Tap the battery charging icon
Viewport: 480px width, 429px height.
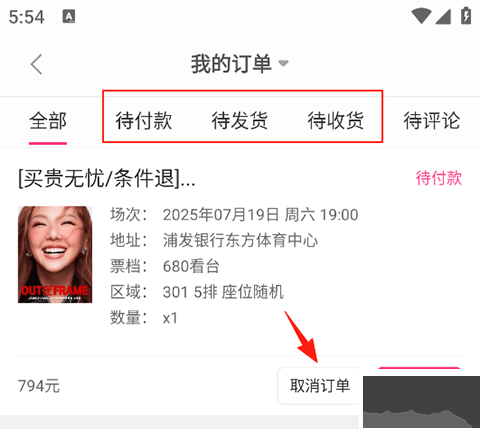[x=466, y=16]
